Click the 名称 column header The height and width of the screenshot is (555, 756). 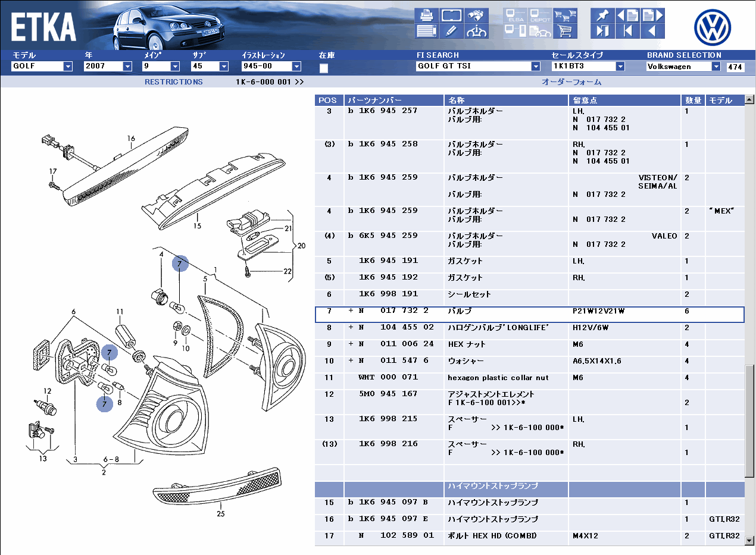(506, 101)
